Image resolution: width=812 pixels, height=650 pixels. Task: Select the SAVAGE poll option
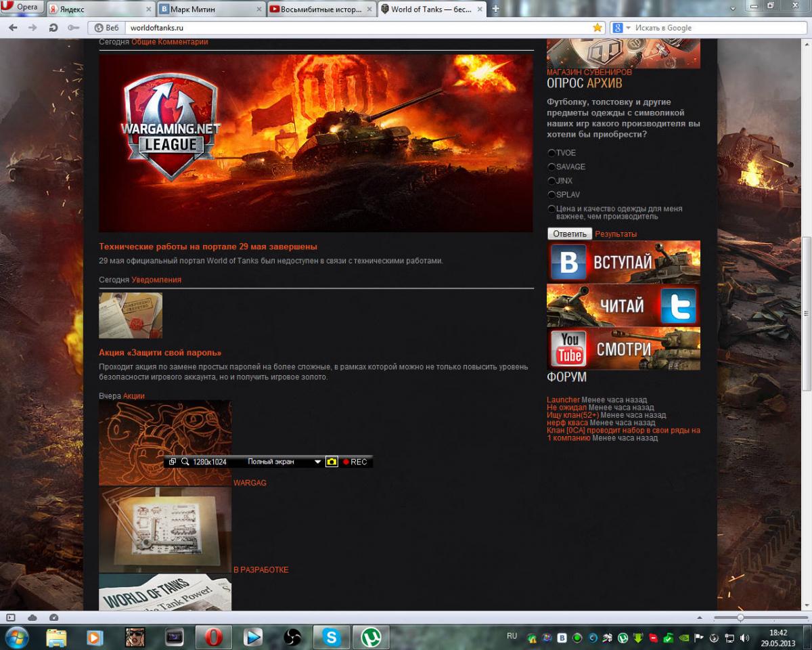click(551, 167)
